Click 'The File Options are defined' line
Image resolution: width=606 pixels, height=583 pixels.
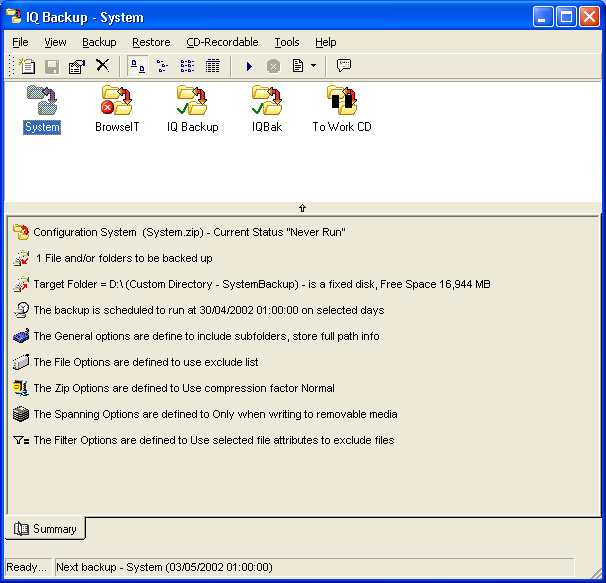point(146,362)
